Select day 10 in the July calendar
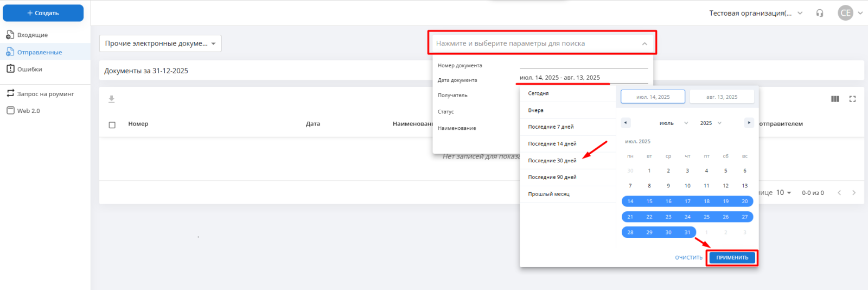868x290 pixels. coord(687,186)
